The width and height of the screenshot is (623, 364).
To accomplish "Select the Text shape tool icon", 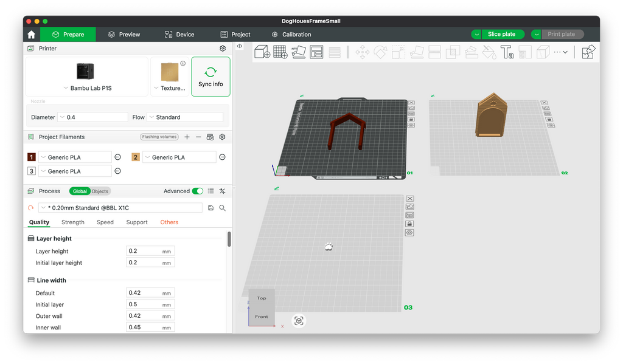I will click(507, 52).
